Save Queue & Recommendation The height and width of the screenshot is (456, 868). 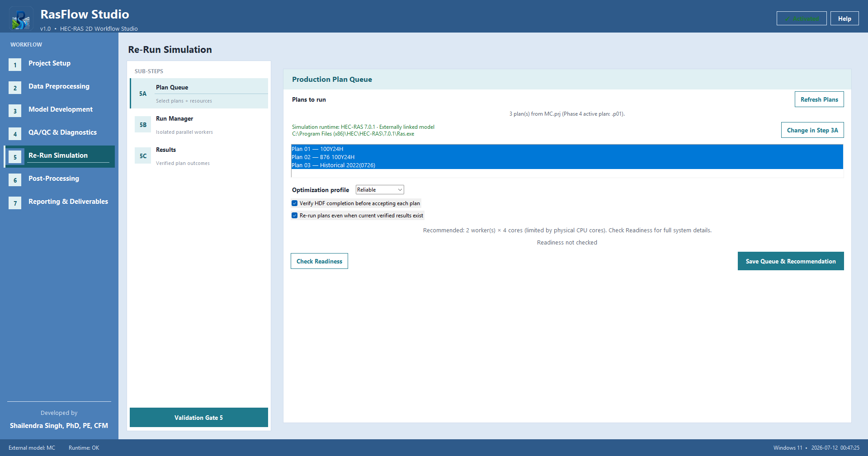(x=791, y=261)
